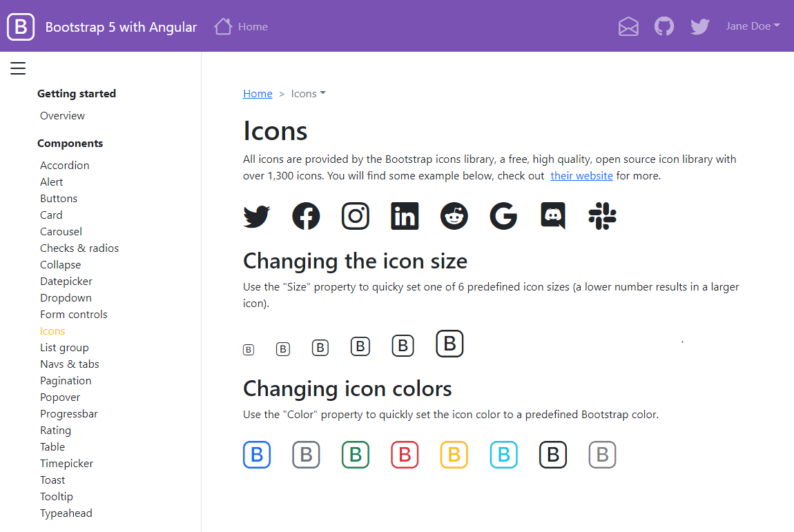This screenshot has width=794, height=532.
Task: Open the Accordion component page
Action: (65, 166)
